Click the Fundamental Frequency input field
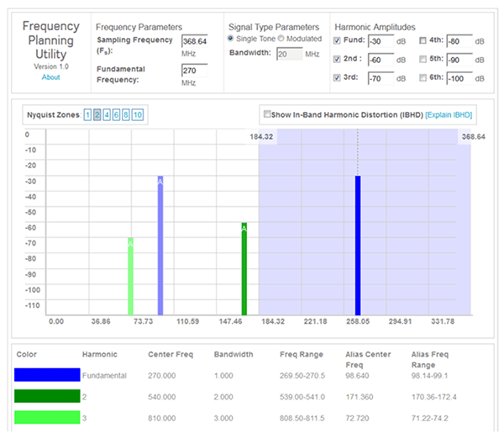Viewport: 504px width, 444px height. 194,71
